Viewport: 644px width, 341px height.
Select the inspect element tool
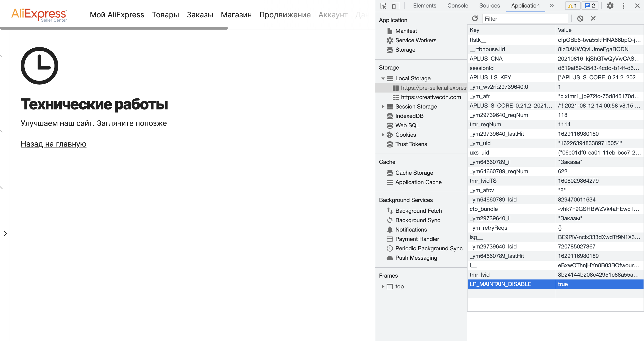click(x=383, y=5)
